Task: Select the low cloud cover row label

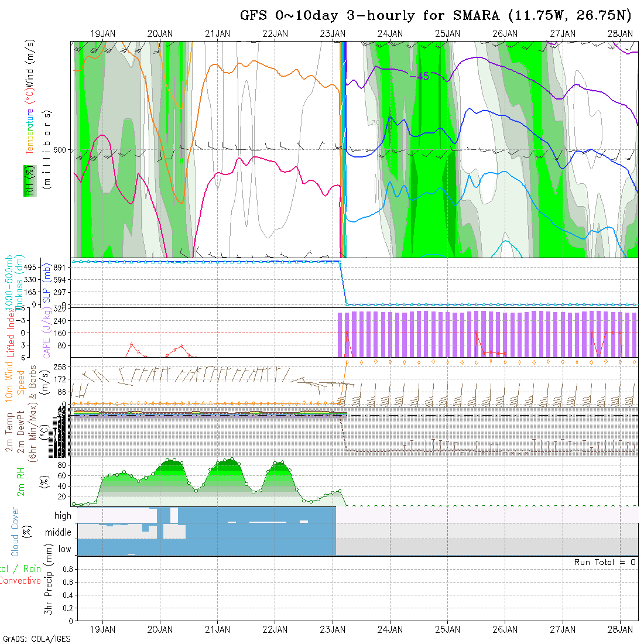Action: pos(64,549)
